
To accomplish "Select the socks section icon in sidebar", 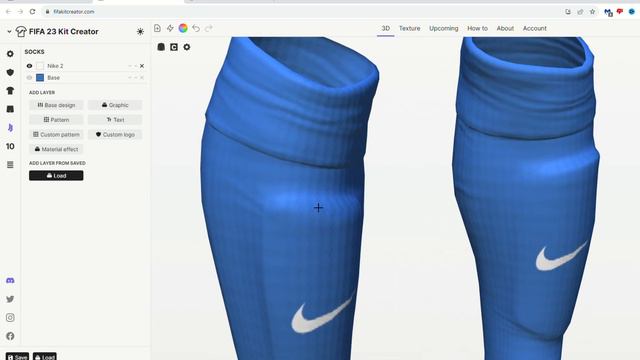I will click(x=10, y=128).
